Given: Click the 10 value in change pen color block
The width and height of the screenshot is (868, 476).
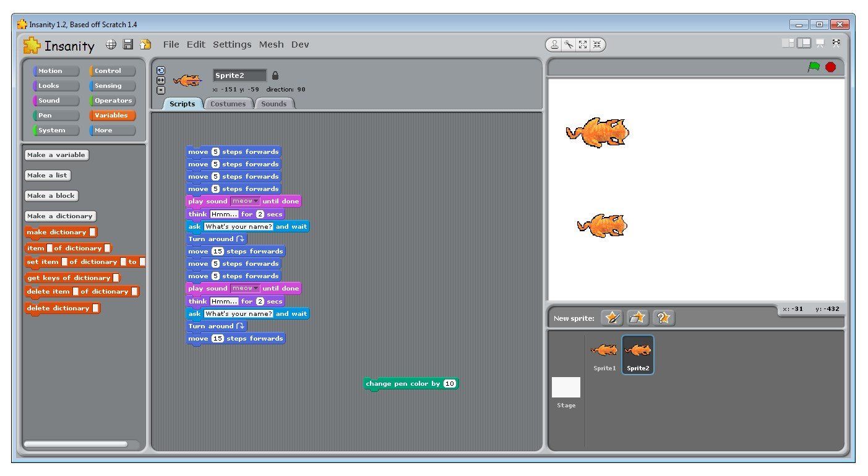Looking at the screenshot, I should 450,384.
